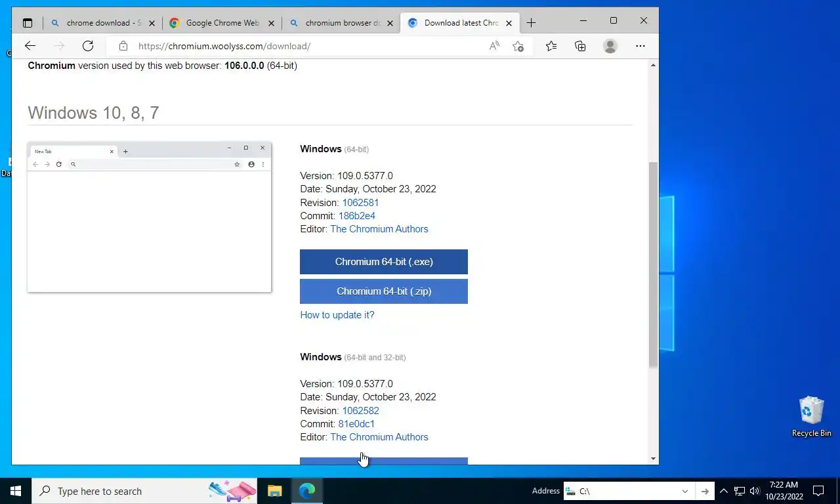The height and width of the screenshot is (504, 840).
Task: Refresh the current page
Action: (88, 46)
